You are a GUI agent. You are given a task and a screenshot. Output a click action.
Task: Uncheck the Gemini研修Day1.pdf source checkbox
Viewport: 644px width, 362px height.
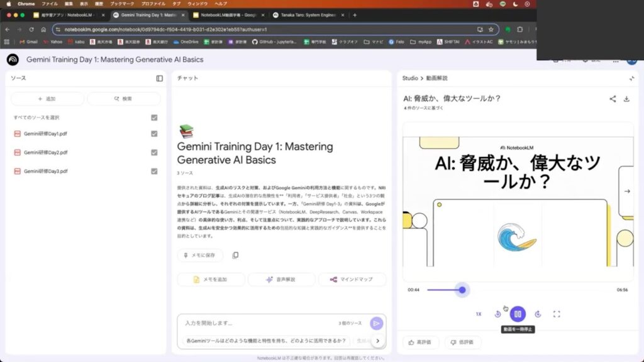tap(154, 133)
